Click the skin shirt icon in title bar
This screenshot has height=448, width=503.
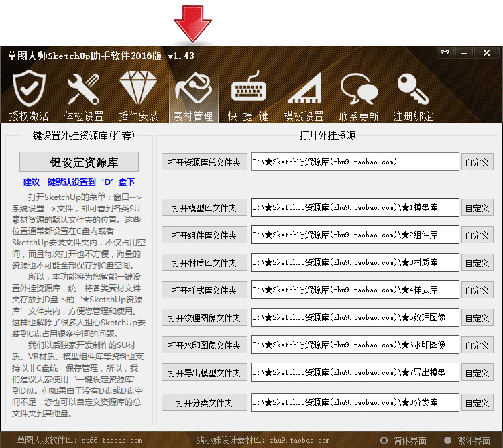coord(445,53)
